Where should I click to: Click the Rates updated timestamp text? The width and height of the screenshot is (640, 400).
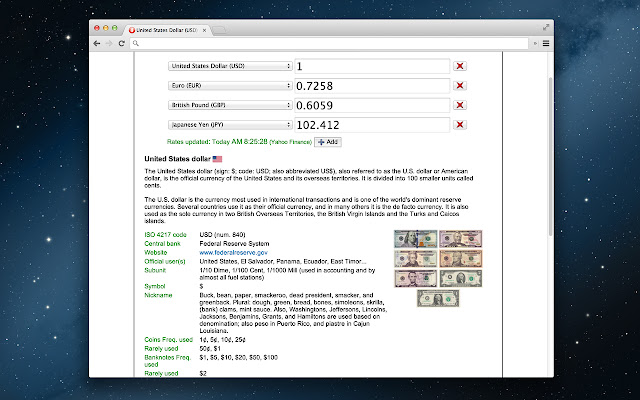point(217,142)
